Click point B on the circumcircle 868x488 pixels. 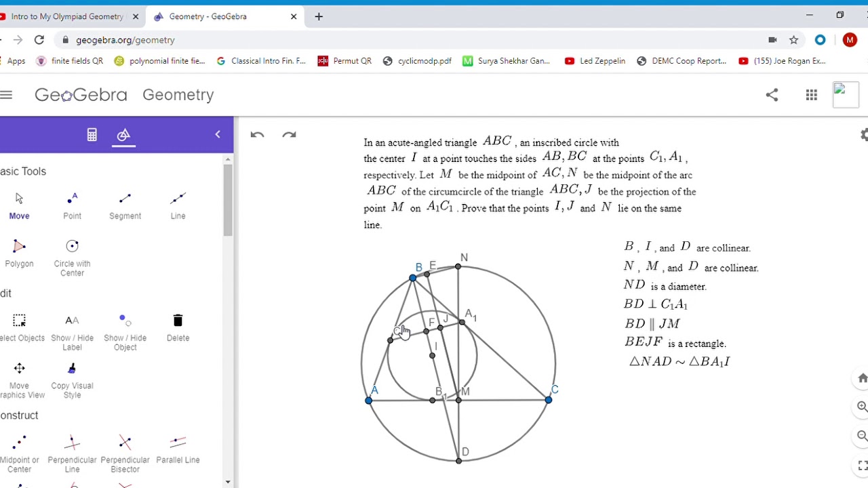[413, 278]
